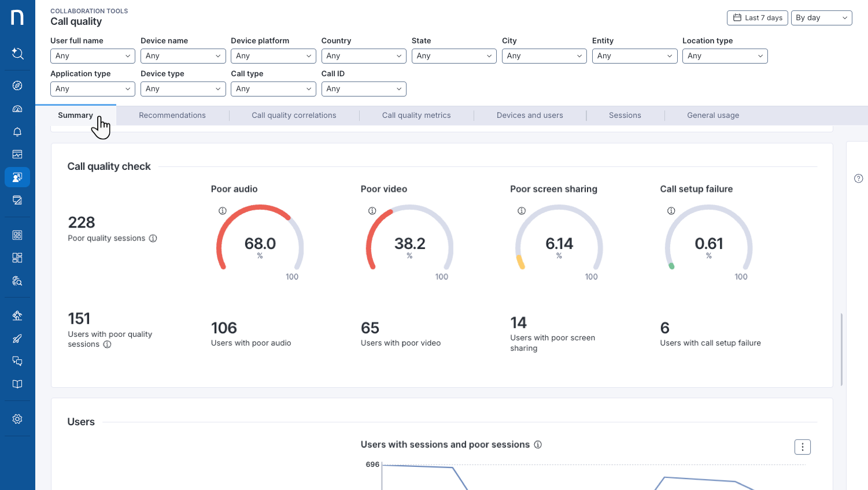Open the applications grid icon in the sidebar
This screenshot has width=868, height=490.
pyautogui.click(x=17, y=235)
